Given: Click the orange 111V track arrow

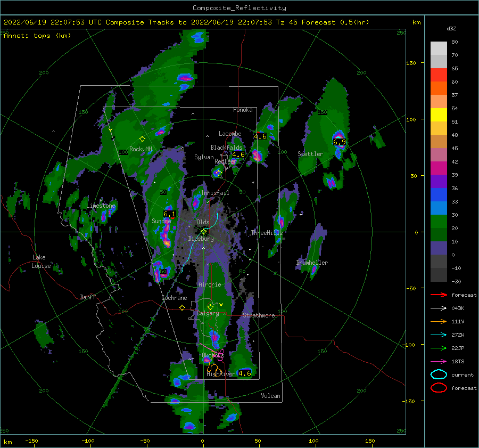Looking at the screenshot, I should [439, 321].
